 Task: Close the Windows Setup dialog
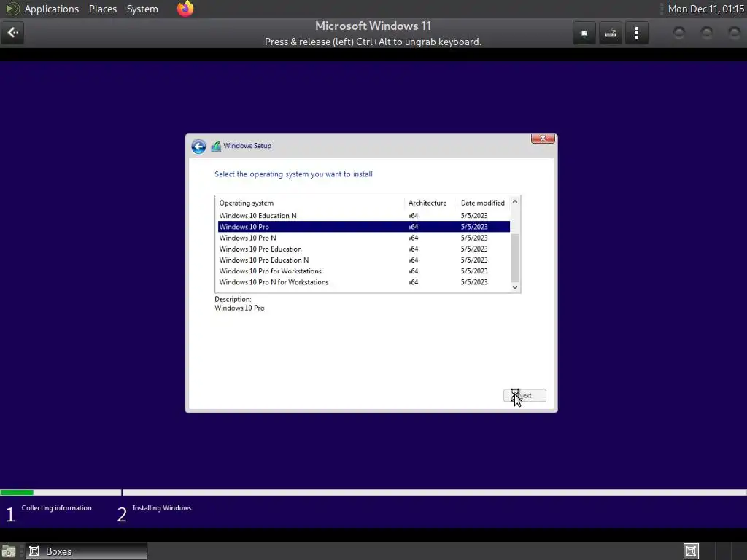pos(543,139)
